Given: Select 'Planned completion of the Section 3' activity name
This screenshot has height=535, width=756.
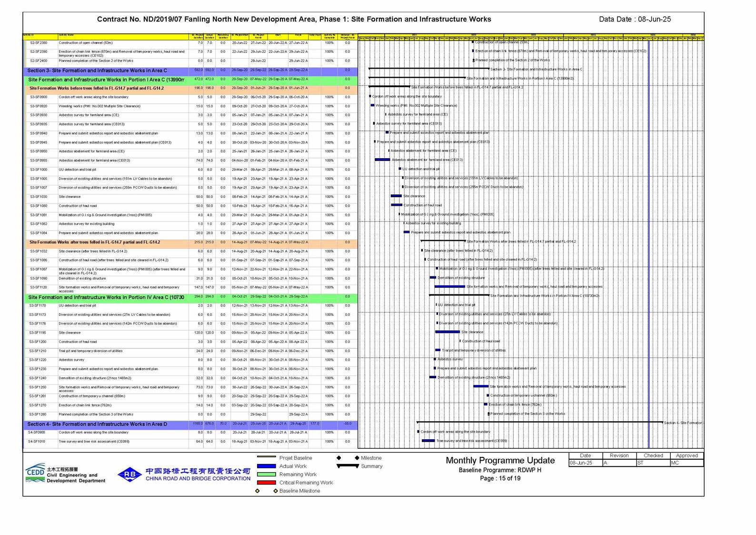Looking at the screenshot, I should 96,414.
